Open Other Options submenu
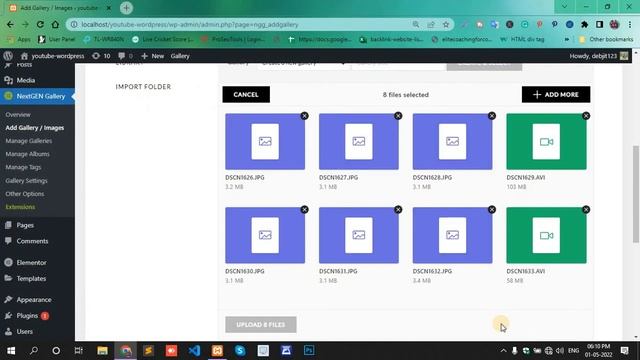This screenshot has height=360, width=640. [24, 193]
